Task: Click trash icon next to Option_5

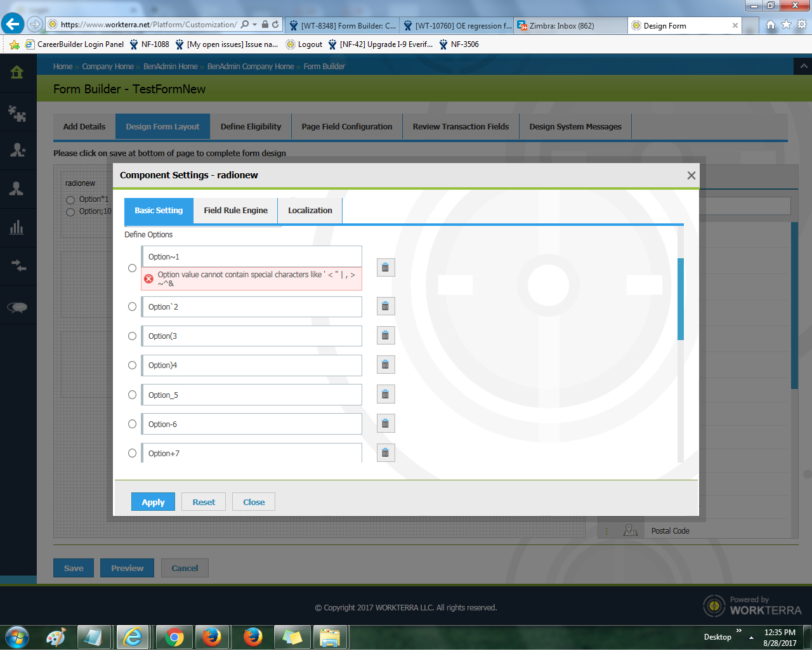Action: (385, 395)
